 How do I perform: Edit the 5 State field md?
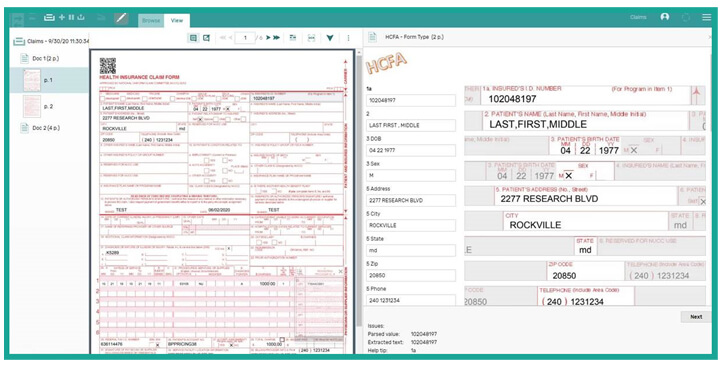411,250
